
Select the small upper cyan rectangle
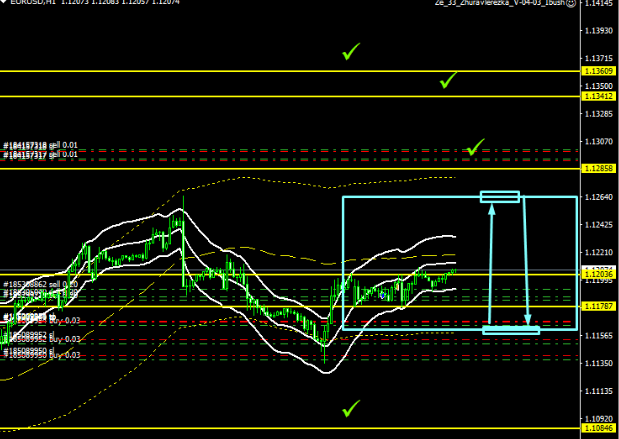[x=500, y=197]
